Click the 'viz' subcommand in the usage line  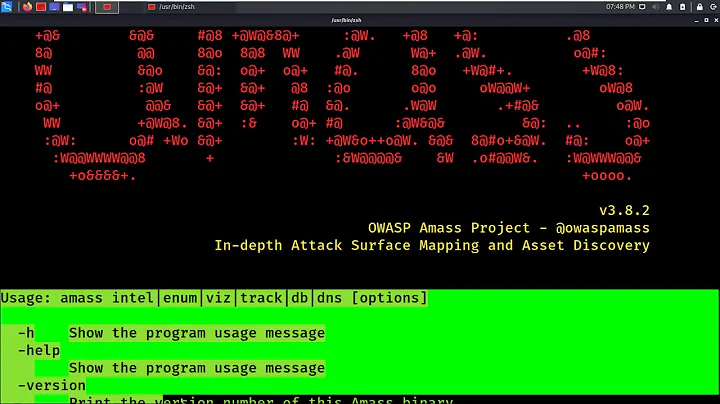pos(218,298)
